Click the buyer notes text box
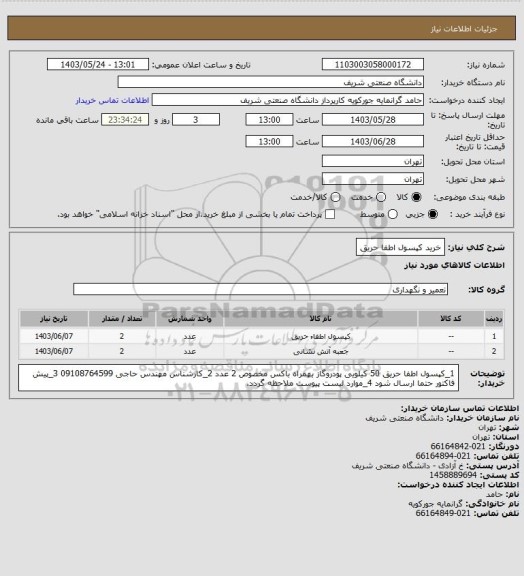 point(238,378)
